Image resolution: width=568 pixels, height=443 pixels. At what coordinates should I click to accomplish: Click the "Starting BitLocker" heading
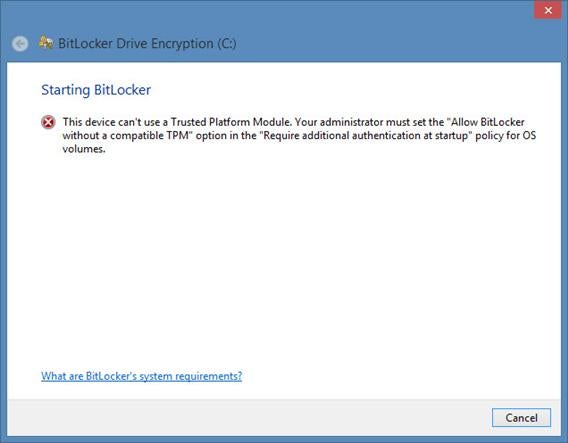[x=96, y=90]
